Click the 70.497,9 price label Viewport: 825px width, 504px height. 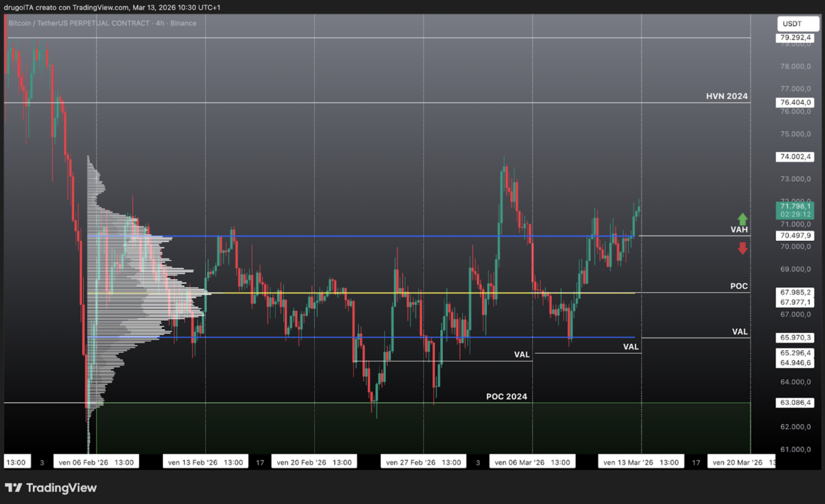click(x=795, y=236)
